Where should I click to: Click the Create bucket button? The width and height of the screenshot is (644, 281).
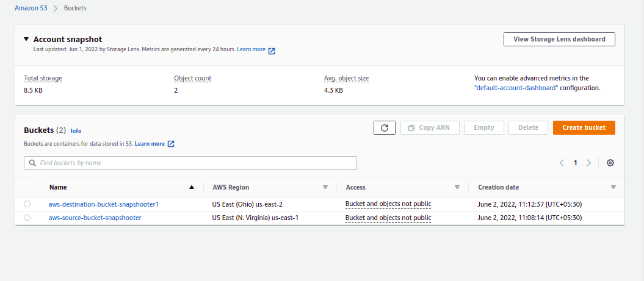click(584, 127)
